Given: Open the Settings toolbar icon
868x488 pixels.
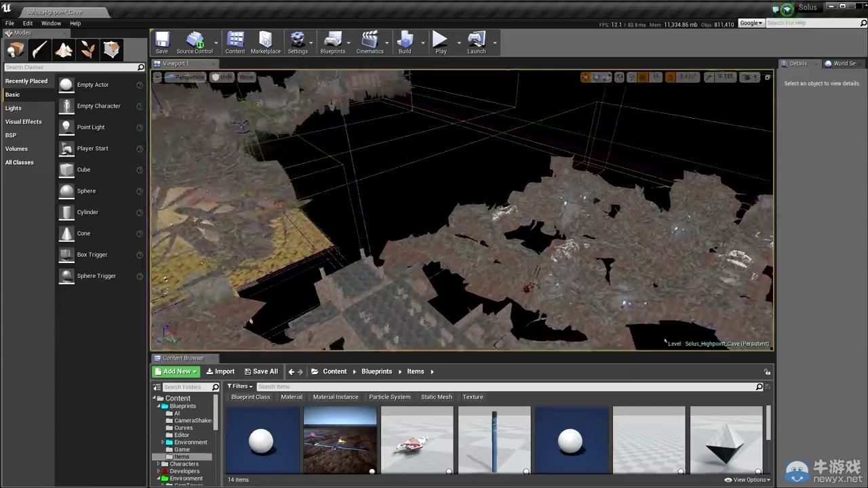Looking at the screenshot, I should point(298,43).
